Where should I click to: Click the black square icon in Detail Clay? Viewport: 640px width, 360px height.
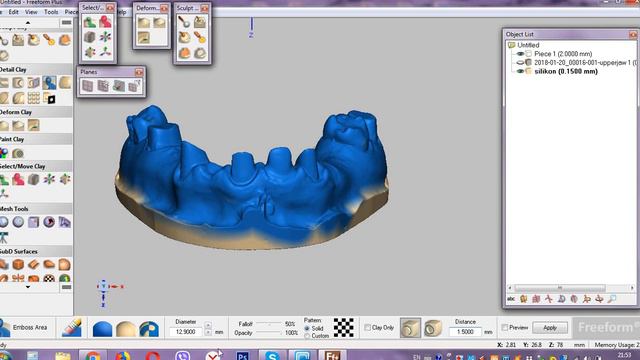tap(49, 98)
